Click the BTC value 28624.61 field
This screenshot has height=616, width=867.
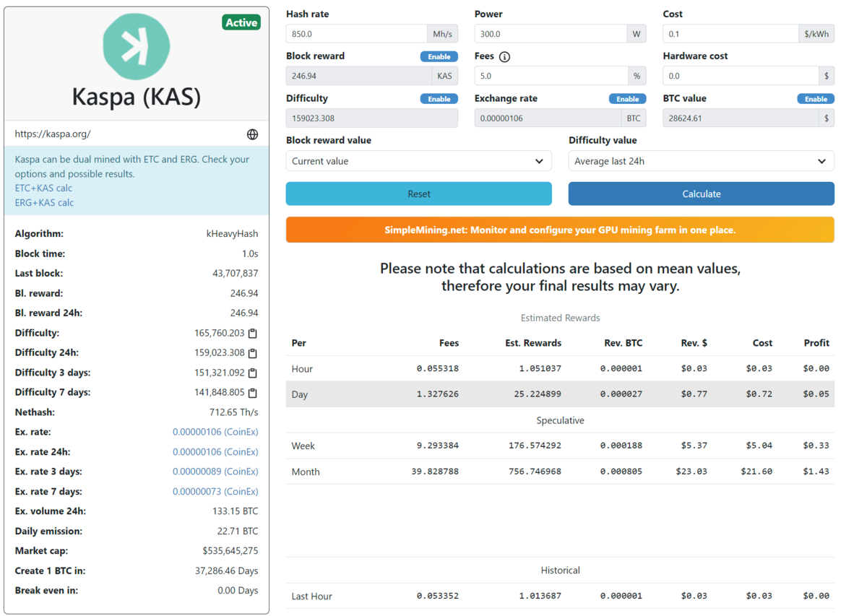point(741,118)
